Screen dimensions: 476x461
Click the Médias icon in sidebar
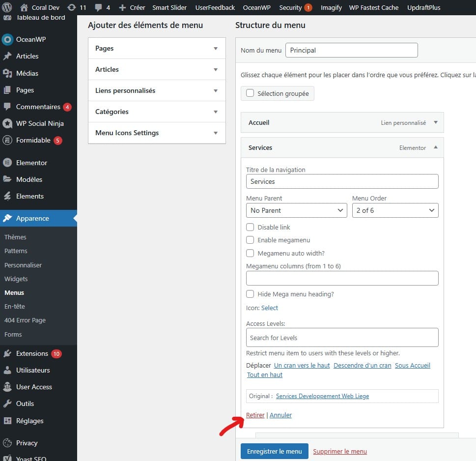pyautogui.click(x=7, y=73)
